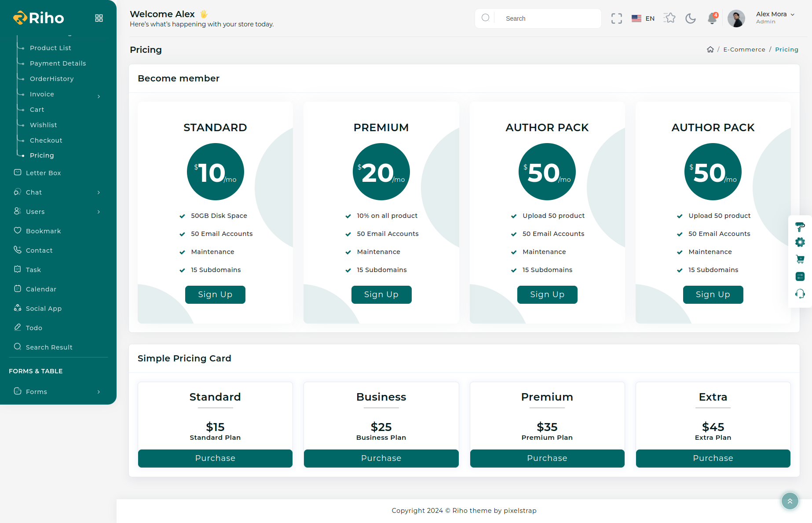Open the bookmark star icon in header

(x=669, y=18)
